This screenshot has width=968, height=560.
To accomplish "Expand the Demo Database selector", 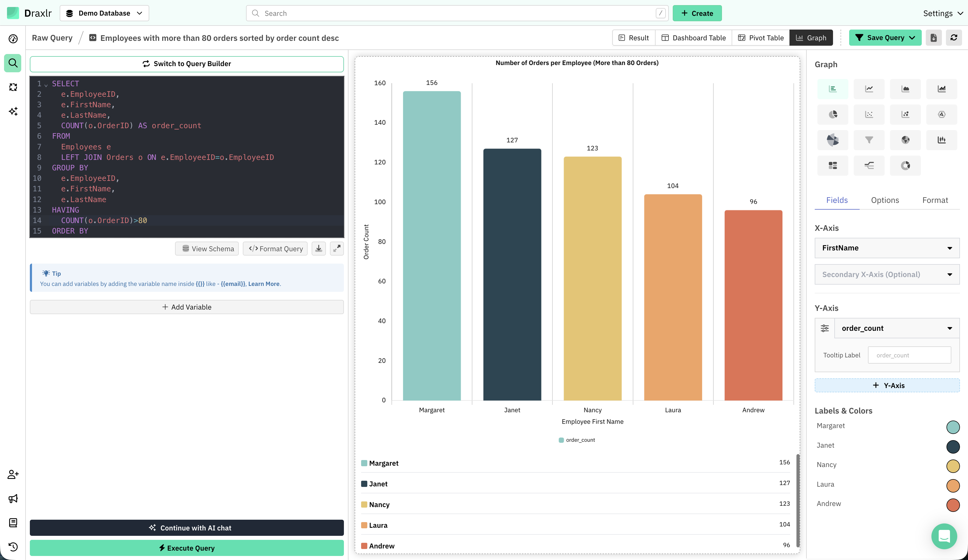I will point(104,13).
